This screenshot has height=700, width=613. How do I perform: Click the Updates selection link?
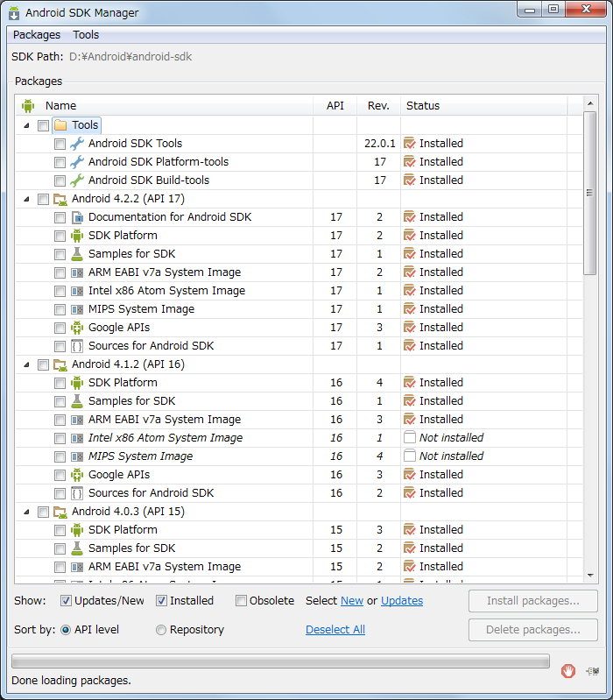point(401,601)
